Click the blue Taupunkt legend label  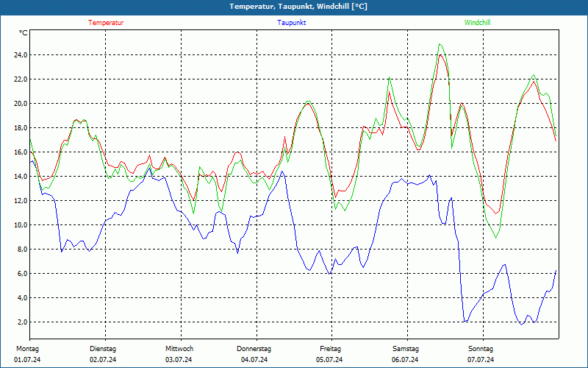point(291,23)
